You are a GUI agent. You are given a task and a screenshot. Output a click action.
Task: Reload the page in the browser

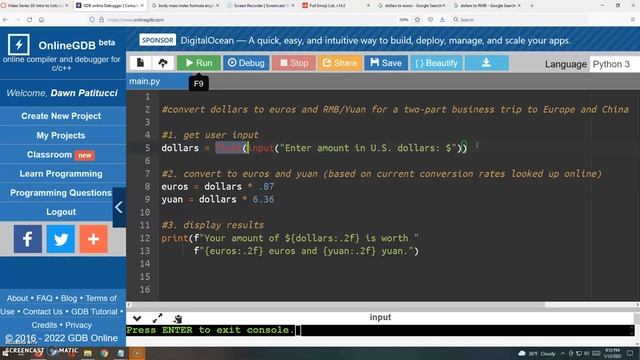click(x=29, y=20)
